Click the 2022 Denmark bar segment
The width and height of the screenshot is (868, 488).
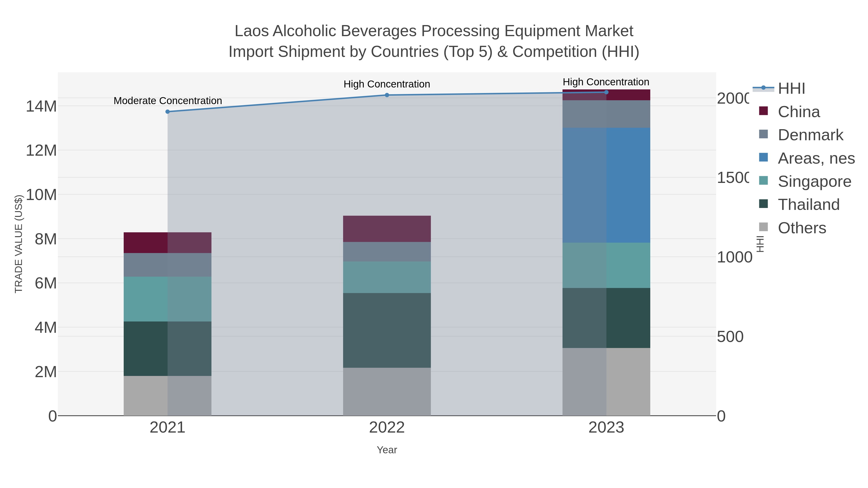pyautogui.click(x=387, y=252)
